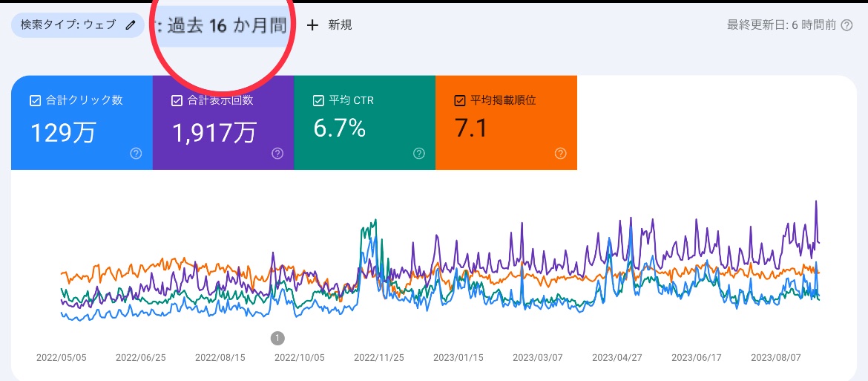Click the 2022/06/25 axis date label
Screen dimensions: 868x381
(141, 358)
